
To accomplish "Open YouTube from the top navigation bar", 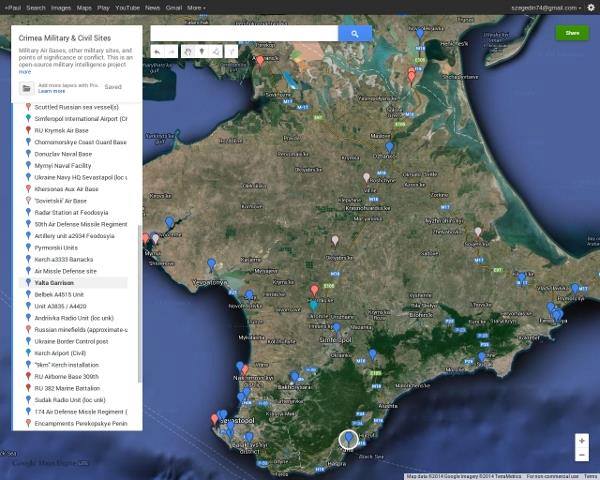I will click(127, 7).
